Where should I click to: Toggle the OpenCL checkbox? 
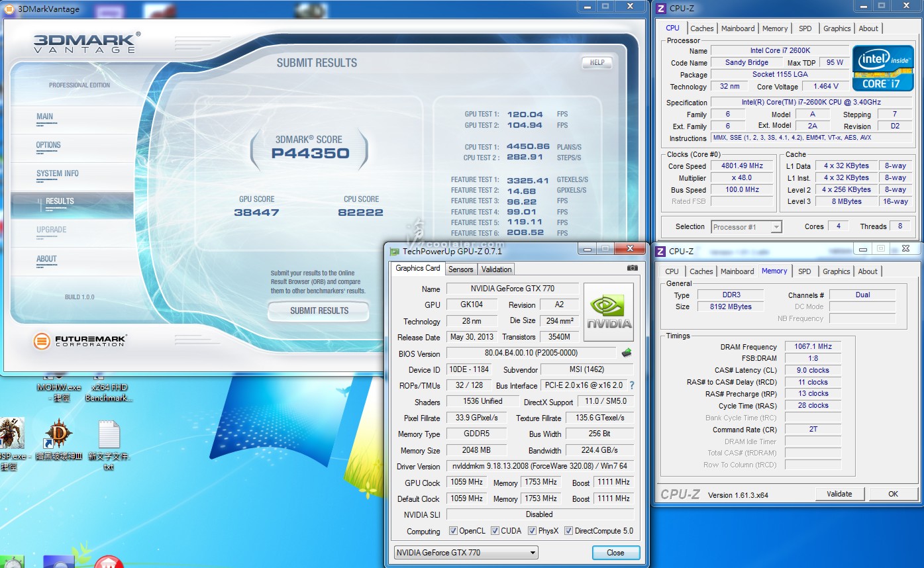tap(453, 530)
